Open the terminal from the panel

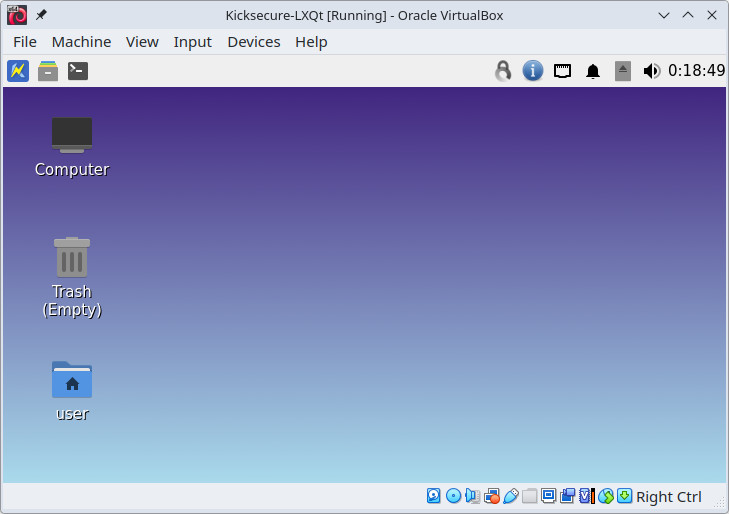(x=78, y=71)
